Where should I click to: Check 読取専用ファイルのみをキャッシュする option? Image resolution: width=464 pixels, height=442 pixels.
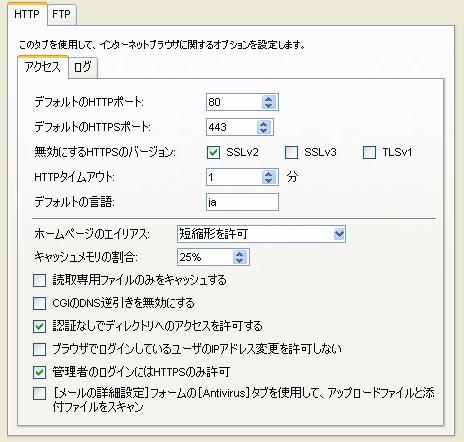39,280
